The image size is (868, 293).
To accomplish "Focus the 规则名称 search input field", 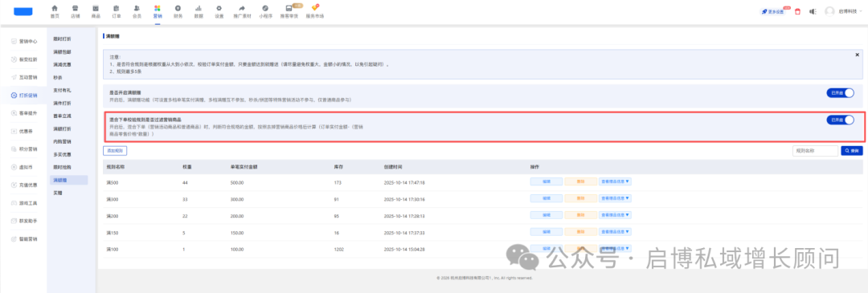I will [x=816, y=150].
